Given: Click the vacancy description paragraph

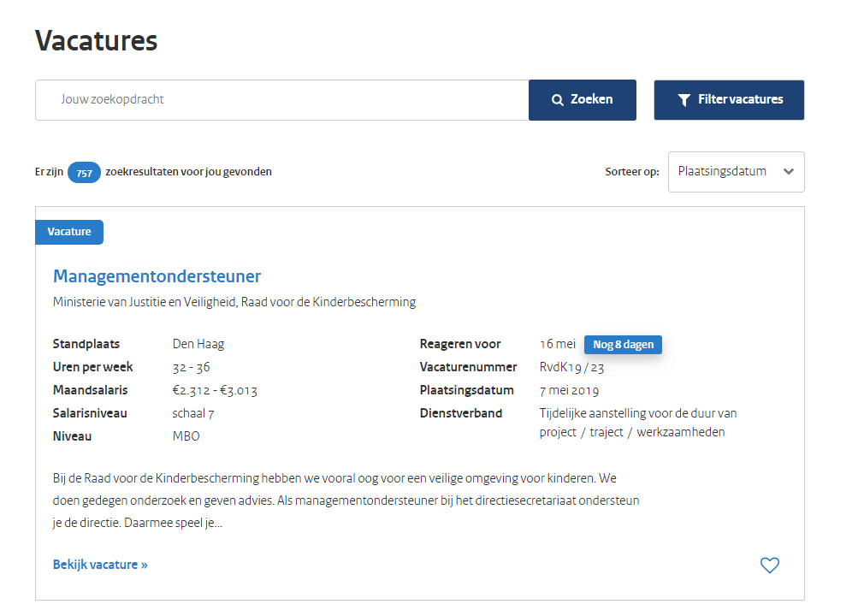Looking at the screenshot, I should point(346,500).
